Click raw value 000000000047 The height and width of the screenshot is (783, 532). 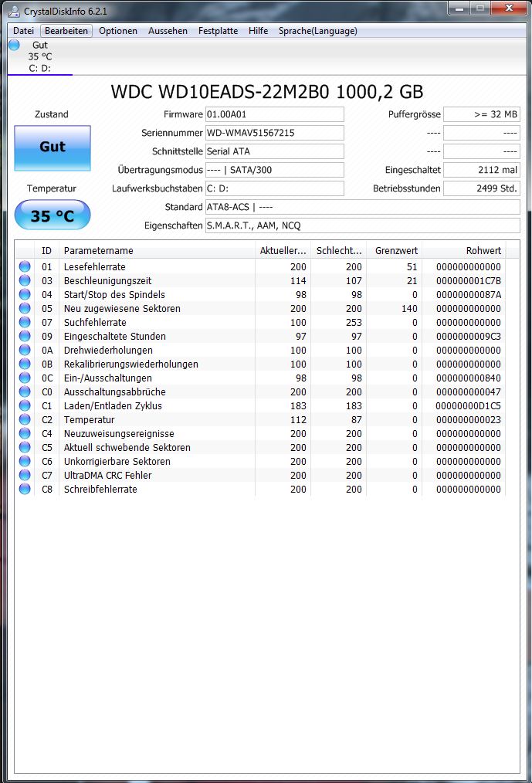click(469, 392)
